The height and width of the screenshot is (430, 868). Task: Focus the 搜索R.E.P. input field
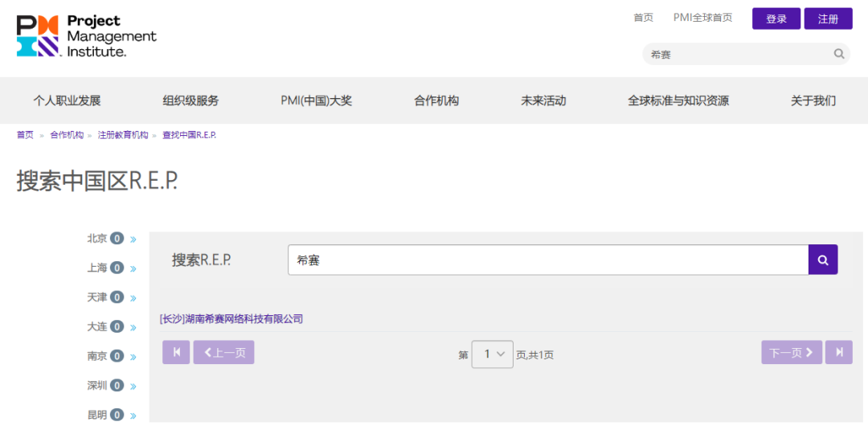(x=548, y=260)
